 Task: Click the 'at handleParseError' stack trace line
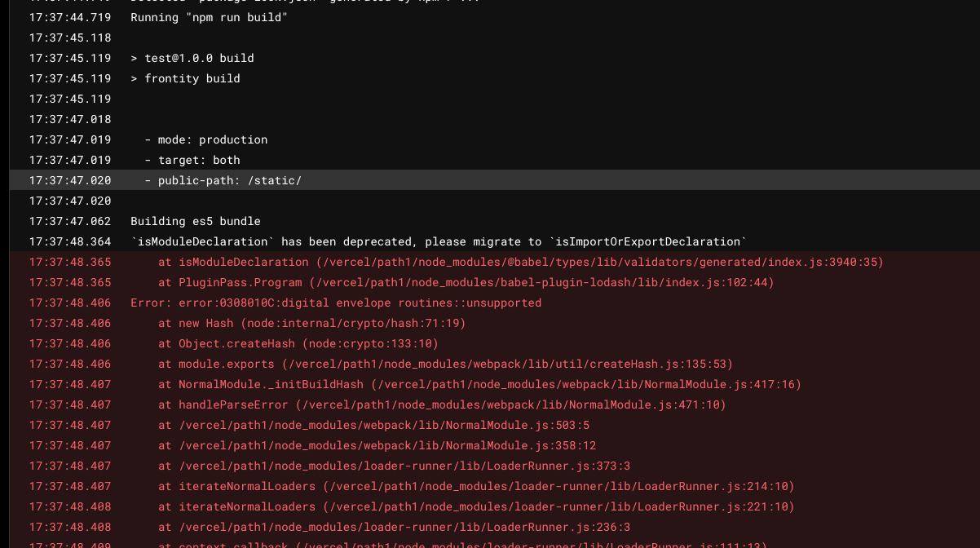(442, 404)
